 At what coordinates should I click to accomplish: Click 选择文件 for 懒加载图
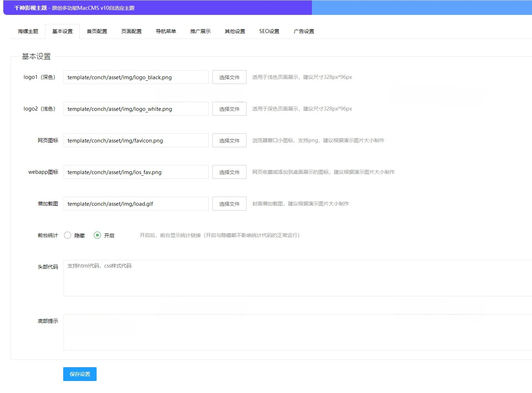point(230,204)
